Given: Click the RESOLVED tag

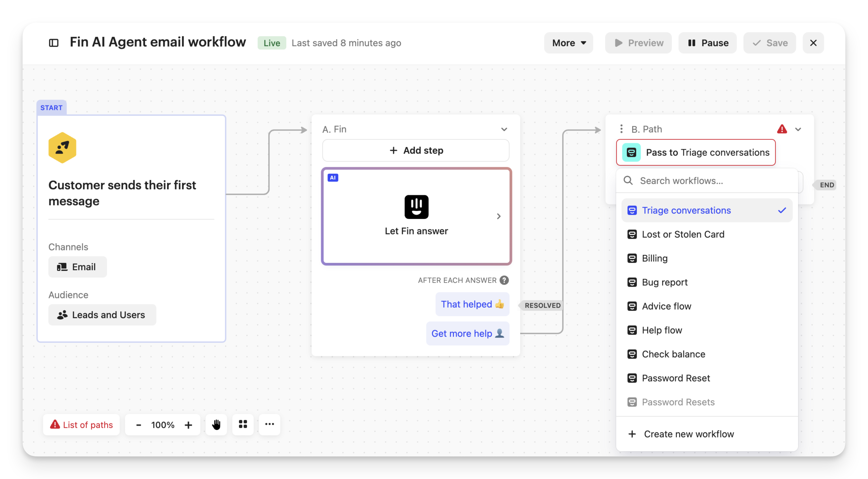Looking at the screenshot, I should (x=542, y=305).
